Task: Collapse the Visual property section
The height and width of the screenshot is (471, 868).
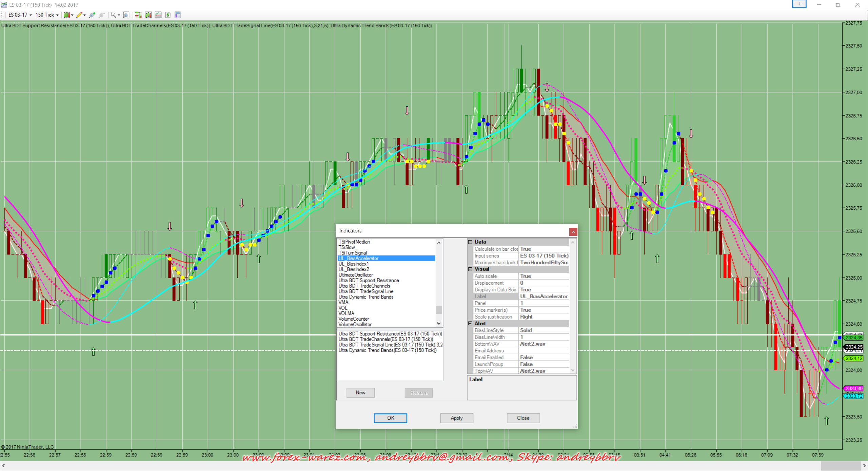Action: pos(470,269)
